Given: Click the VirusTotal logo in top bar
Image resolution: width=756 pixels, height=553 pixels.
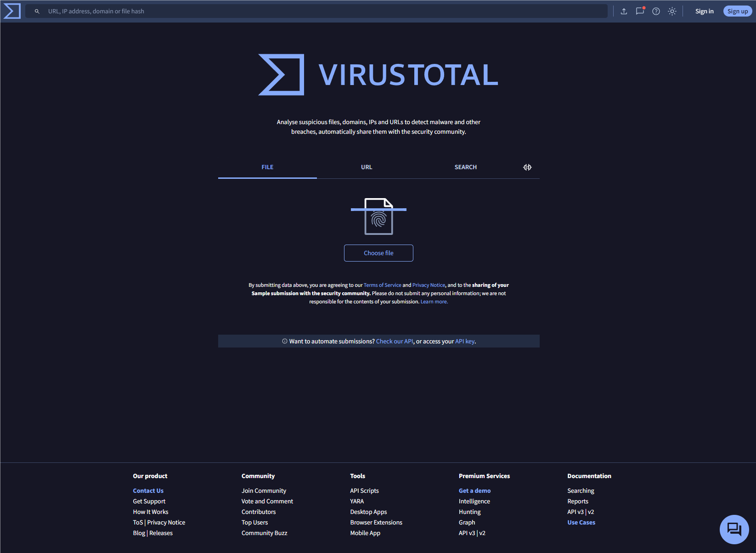Looking at the screenshot, I should pos(12,11).
